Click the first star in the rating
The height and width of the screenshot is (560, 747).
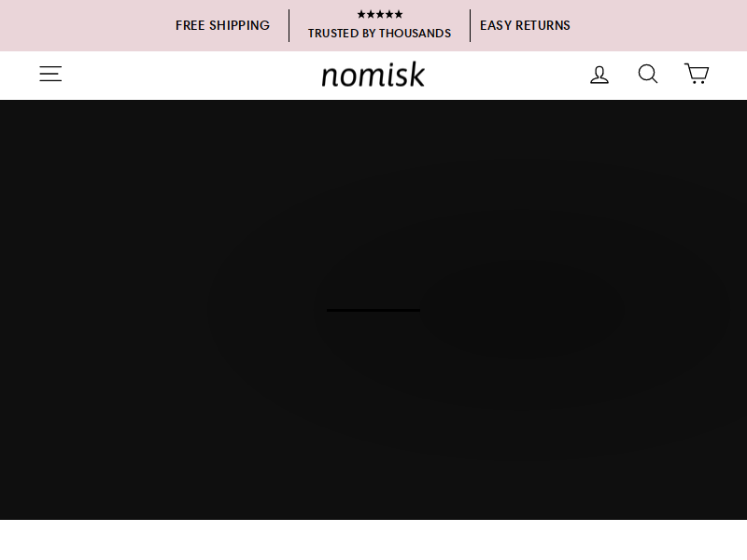pos(361,14)
